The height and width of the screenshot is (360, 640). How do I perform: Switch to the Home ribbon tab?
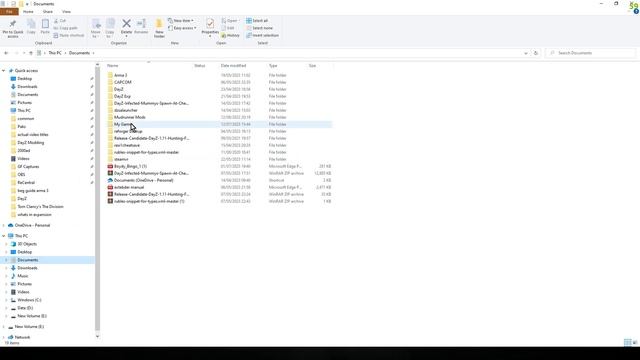[28, 12]
